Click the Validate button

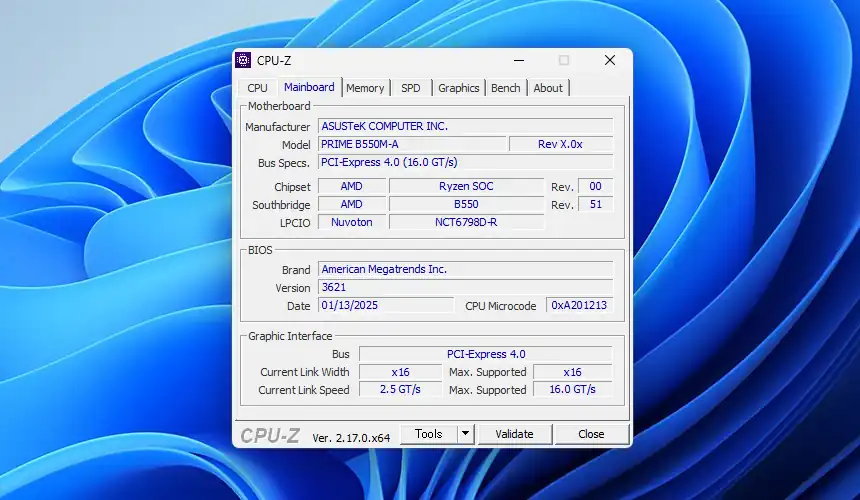[514, 434]
